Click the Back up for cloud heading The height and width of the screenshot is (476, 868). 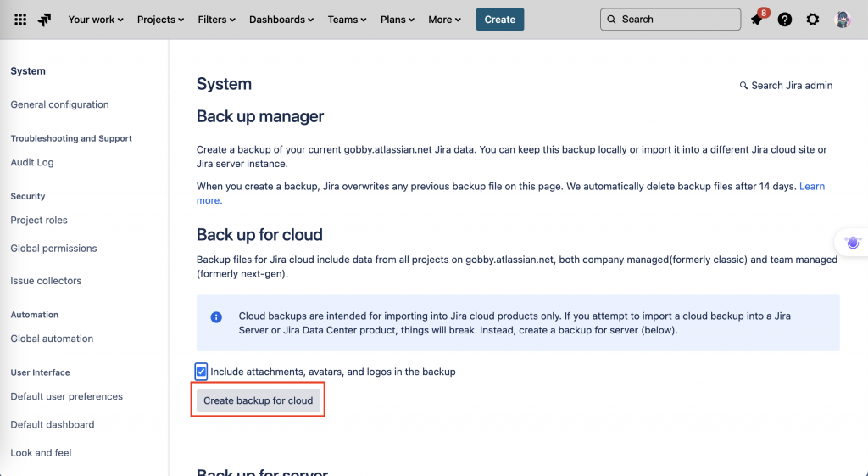(x=259, y=235)
